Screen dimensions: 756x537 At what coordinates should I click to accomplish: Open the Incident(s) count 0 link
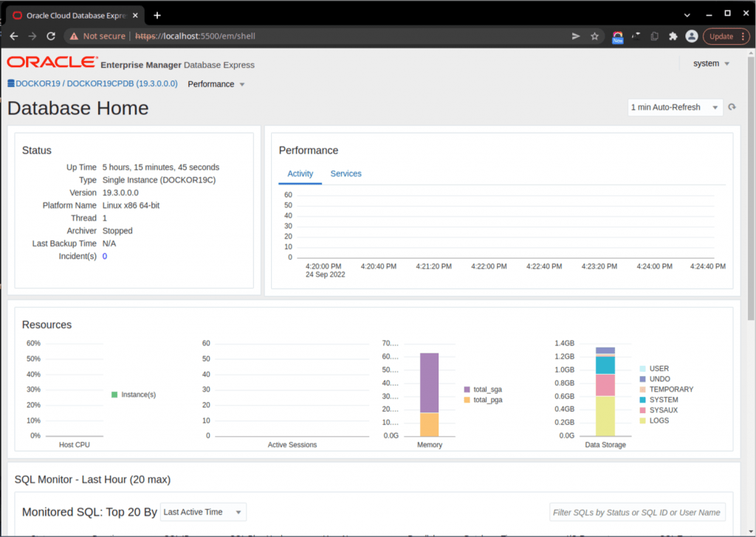point(105,256)
